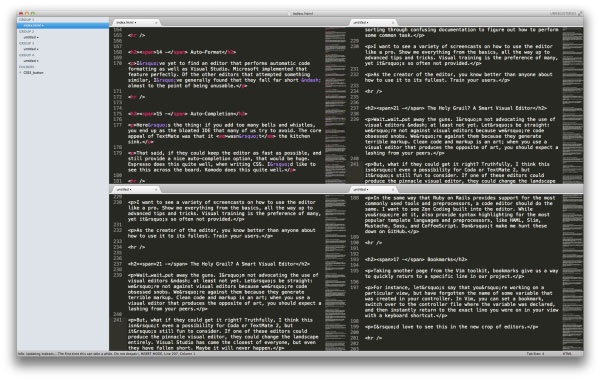Click the '15 — Auto-Completion' heading code line

point(188,114)
